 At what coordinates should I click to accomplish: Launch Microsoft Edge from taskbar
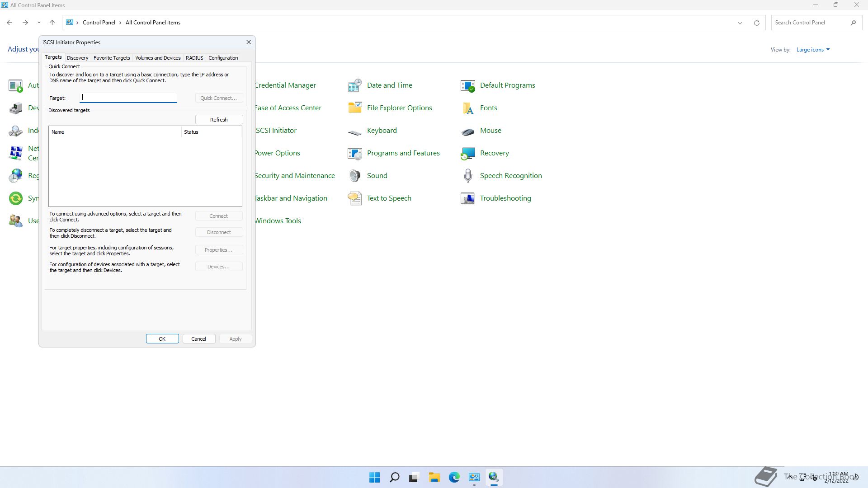tap(454, 477)
